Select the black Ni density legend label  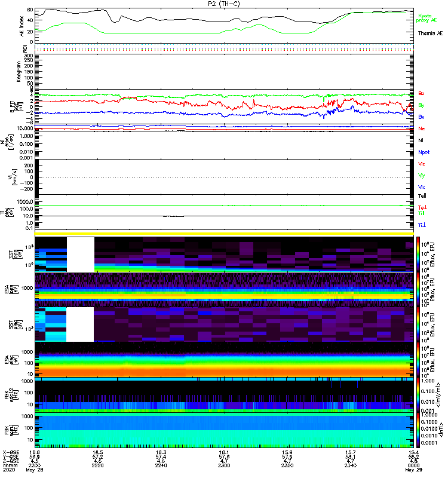pyautogui.click(x=421, y=140)
